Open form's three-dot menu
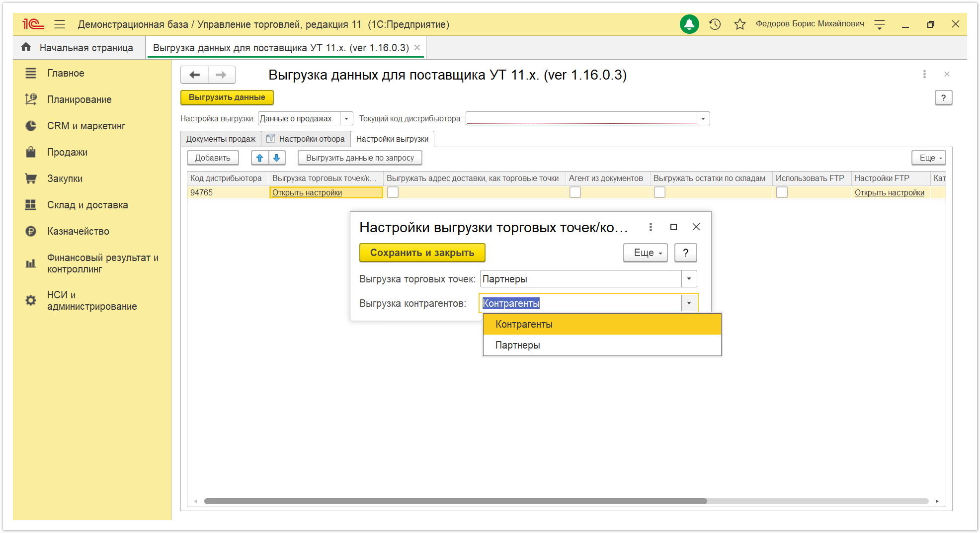The image size is (980, 533). tap(924, 74)
